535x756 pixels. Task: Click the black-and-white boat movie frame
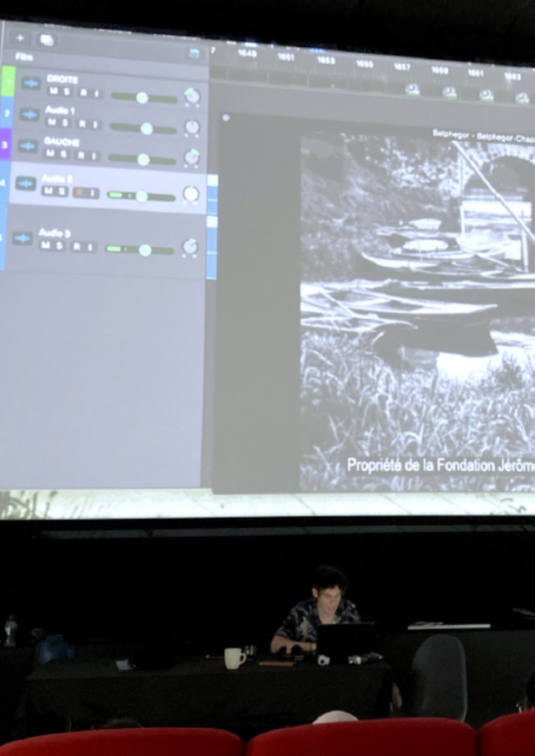click(417, 312)
